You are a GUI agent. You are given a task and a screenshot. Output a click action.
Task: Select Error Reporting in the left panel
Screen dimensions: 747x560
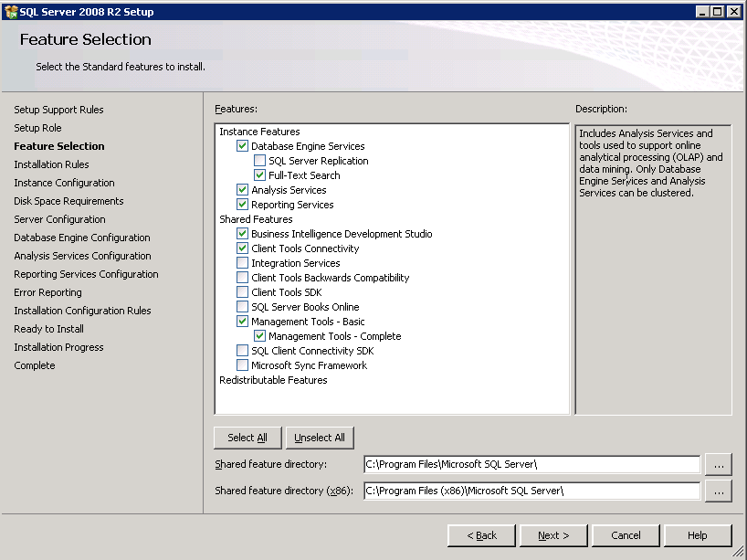[47, 292]
